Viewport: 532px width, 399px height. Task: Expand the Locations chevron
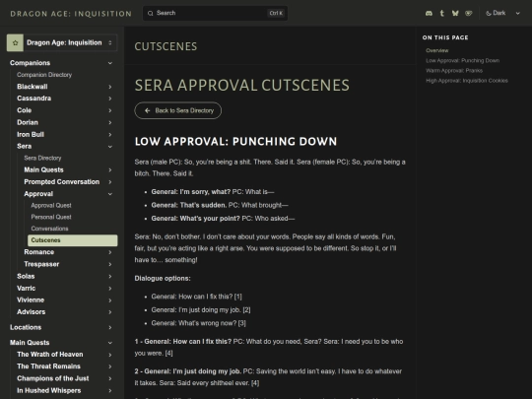click(110, 327)
